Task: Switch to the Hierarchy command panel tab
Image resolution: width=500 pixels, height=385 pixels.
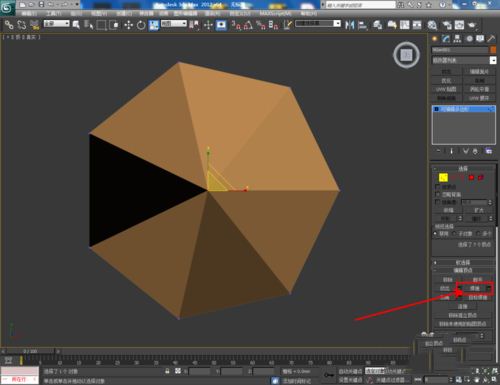Action: point(457,39)
